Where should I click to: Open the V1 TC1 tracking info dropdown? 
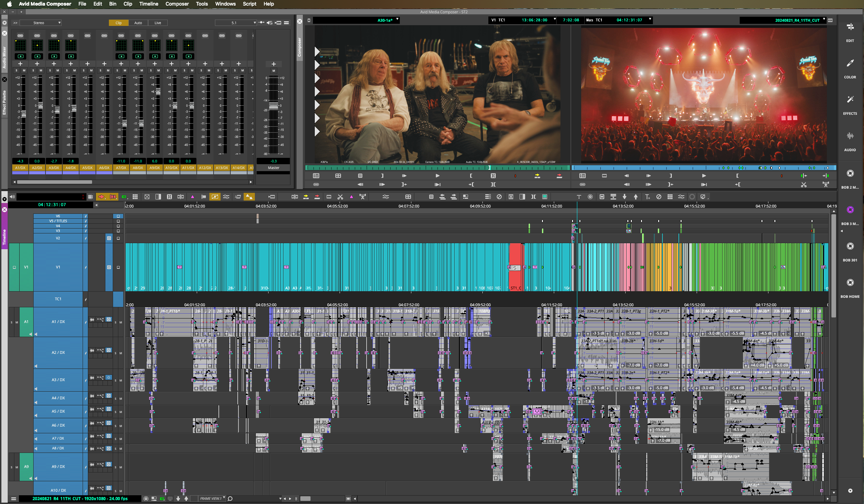[522, 20]
